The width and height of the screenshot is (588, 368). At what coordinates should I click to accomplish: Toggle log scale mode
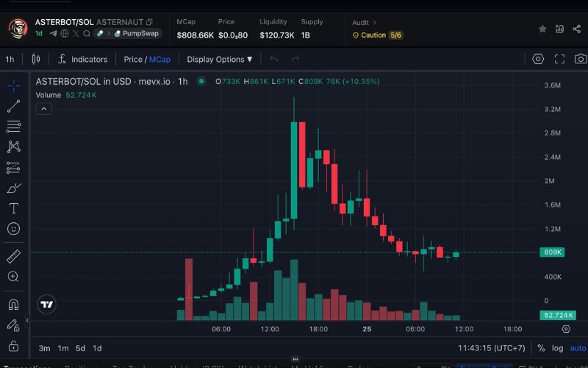pyautogui.click(x=557, y=348)
